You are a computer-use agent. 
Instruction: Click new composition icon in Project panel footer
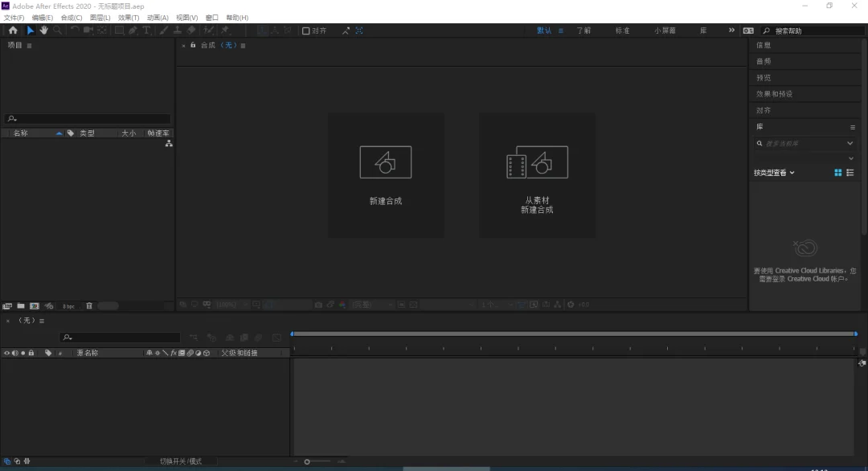(x=35, y=306)
